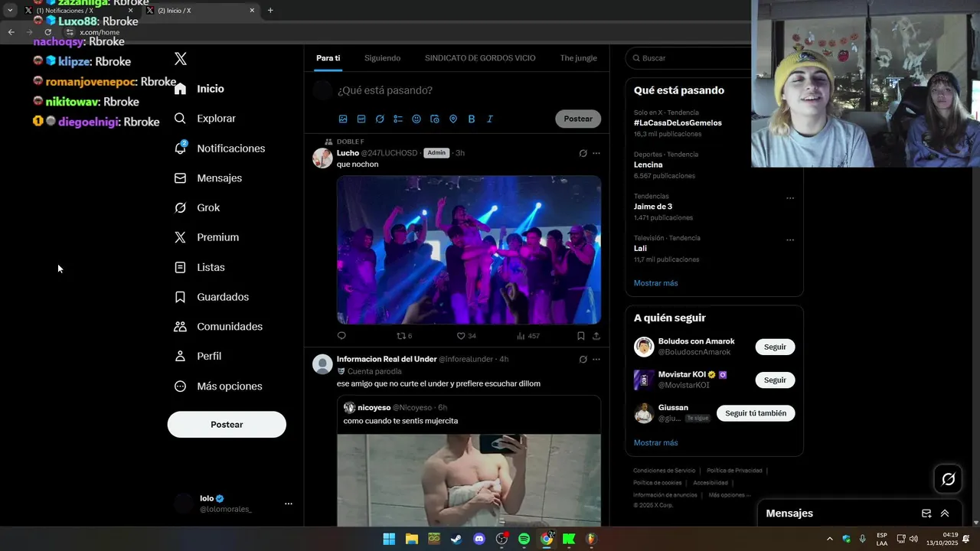
Task: Add a GIF to post
Action: coord(361,119)
